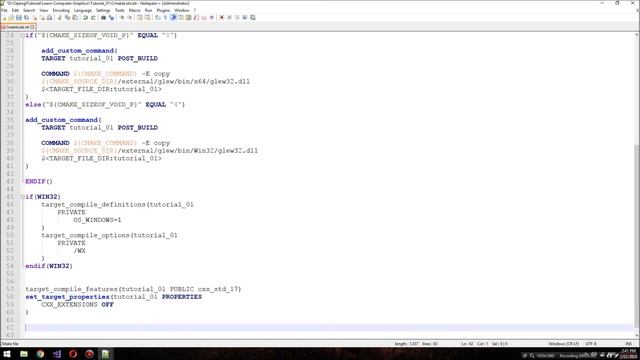Click the Undo toolbar icon

[x=85, y=18]
